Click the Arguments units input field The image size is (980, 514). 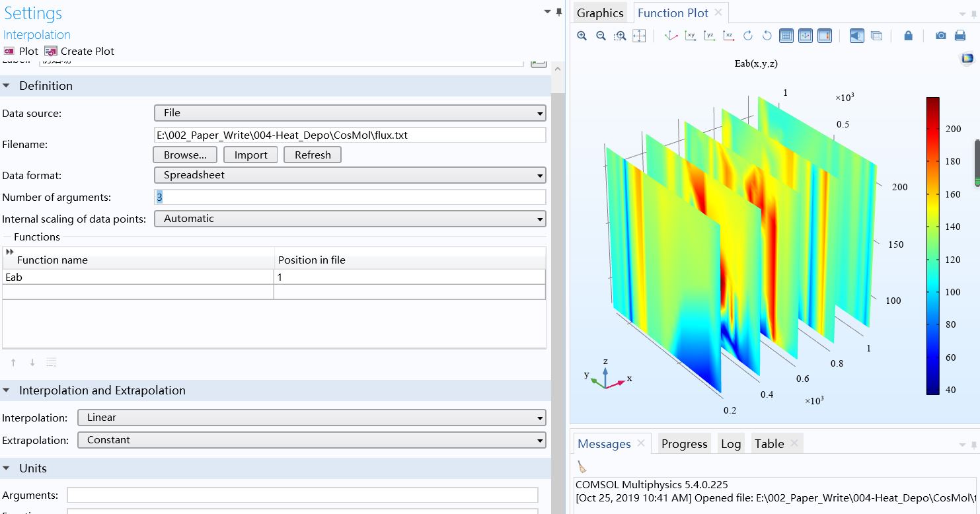[303, 495]
